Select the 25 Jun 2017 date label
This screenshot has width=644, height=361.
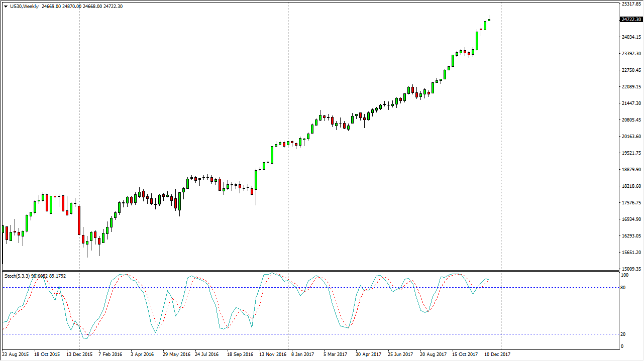click(x=400, y=354)
